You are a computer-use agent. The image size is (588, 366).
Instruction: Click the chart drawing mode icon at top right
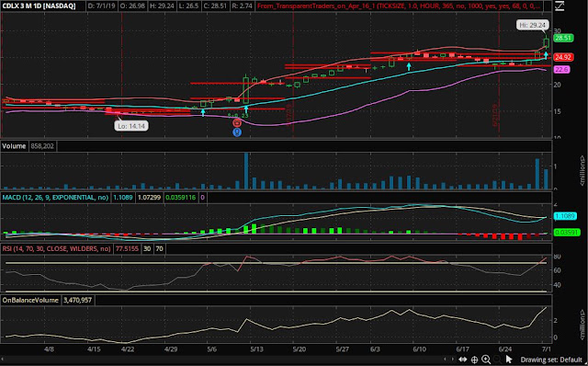560,6
